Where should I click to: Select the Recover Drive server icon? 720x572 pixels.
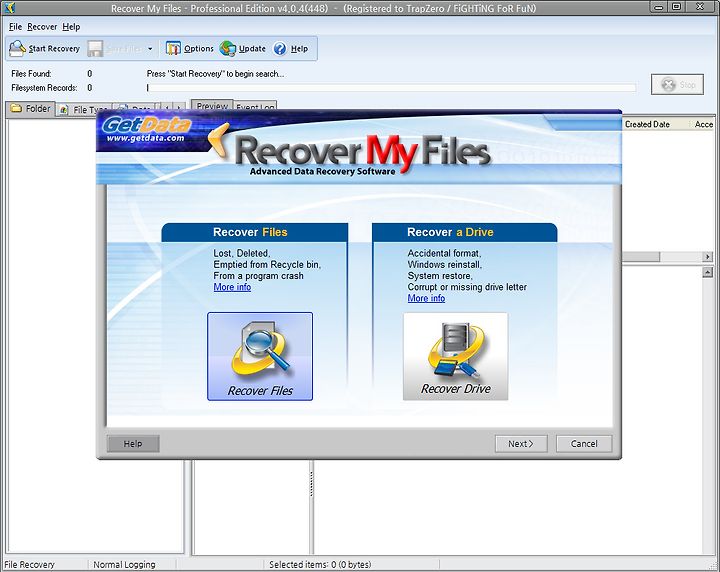[456, 356]
